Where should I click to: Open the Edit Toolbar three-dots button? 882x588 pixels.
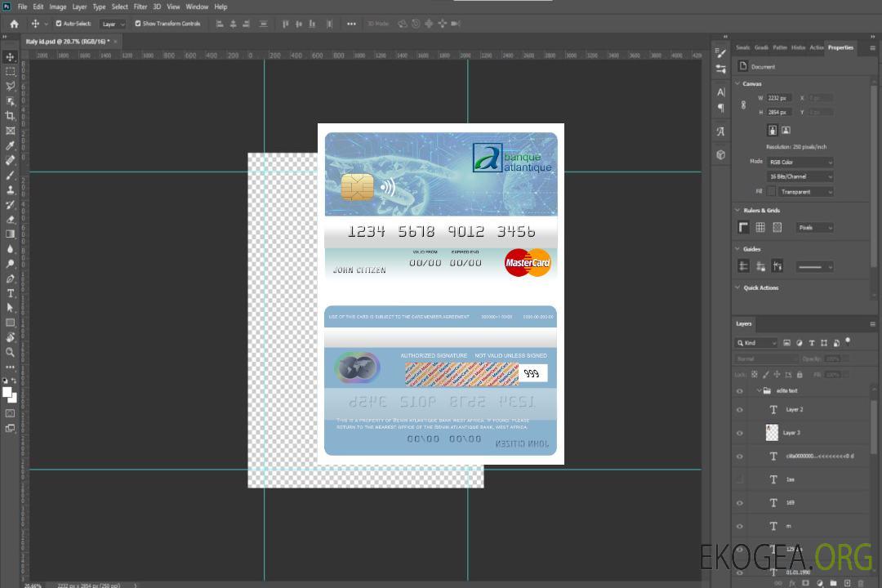[10, 367]
